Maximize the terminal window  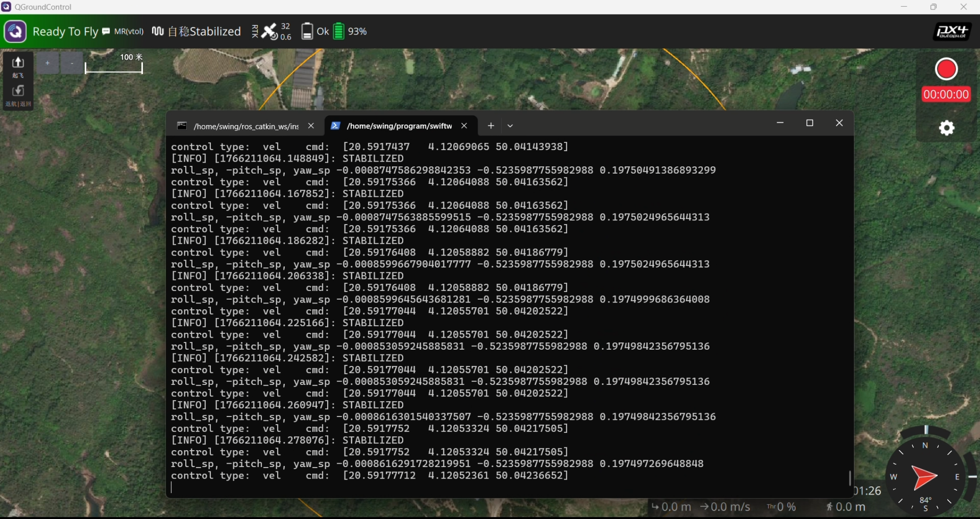[x=810, y=123]
